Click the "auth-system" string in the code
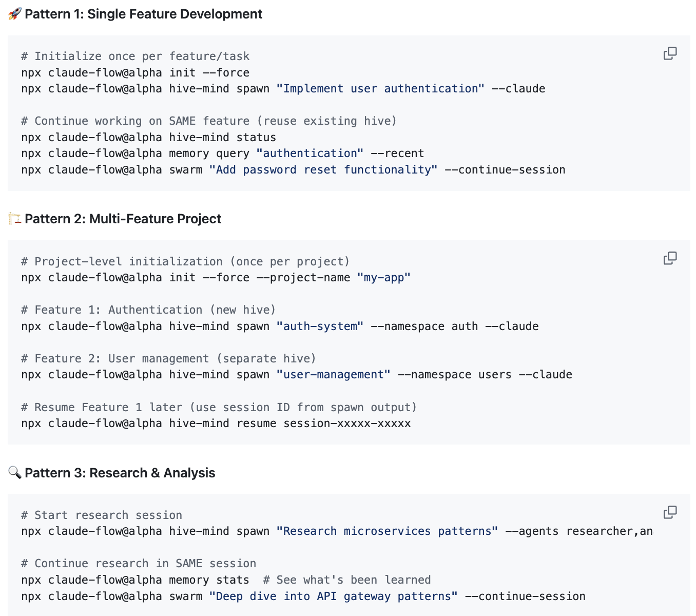Viewport: 696px width, 616px height. tap(320, 326)
